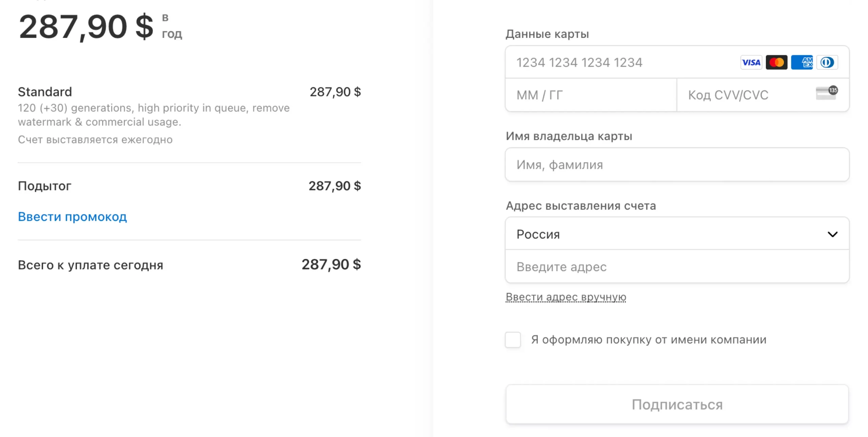The width and height of the screenshot is (868, 437).
Task: Tick the company purchase checkbox
Action: [x=513, y=340]
